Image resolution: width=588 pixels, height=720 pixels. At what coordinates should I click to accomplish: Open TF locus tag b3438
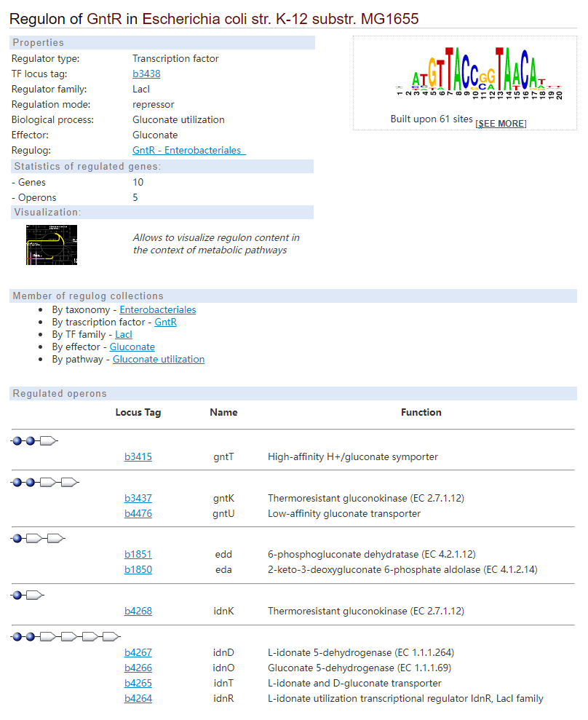146,74
